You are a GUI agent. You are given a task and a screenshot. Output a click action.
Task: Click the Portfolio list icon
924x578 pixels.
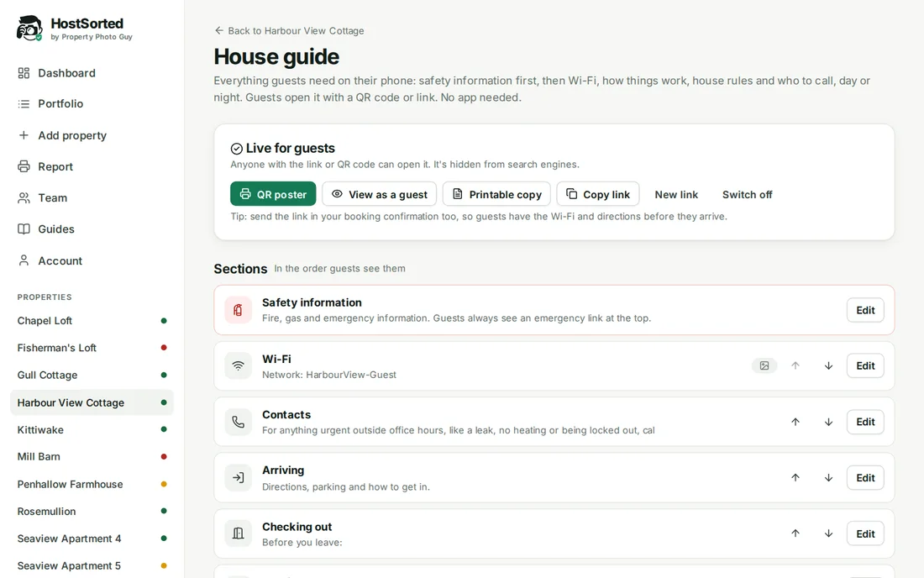[24, 103]
